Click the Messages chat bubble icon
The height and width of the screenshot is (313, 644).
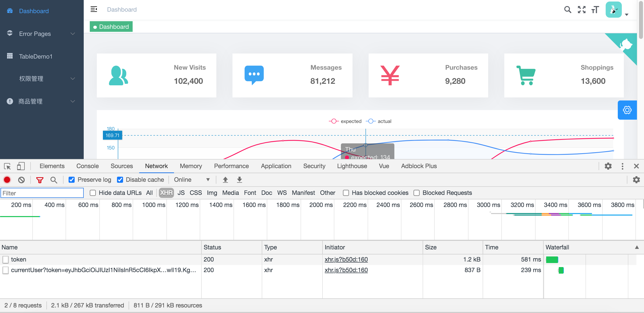254,75
